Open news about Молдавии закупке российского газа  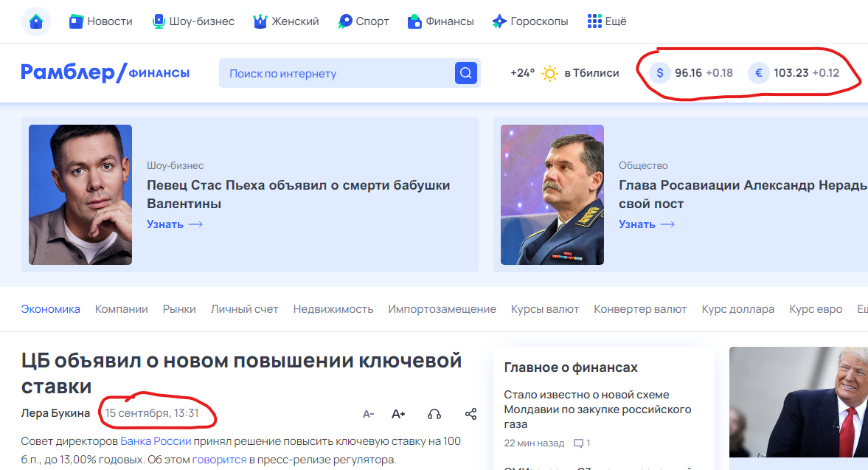(597, 409)
